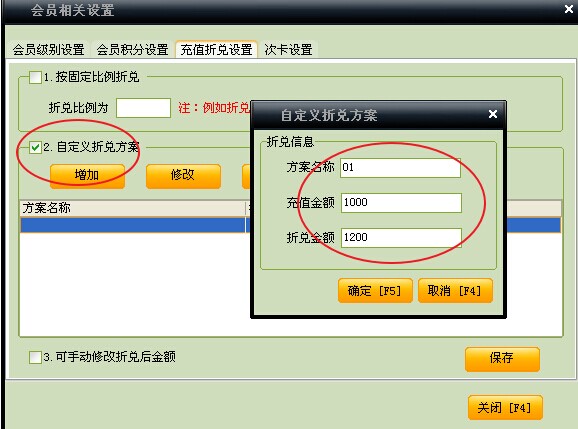Uncheck 自定义折兑方案 checkbox
Image resolution: width=578 pixels, height=429 pixels.
(x=35, y=148)
